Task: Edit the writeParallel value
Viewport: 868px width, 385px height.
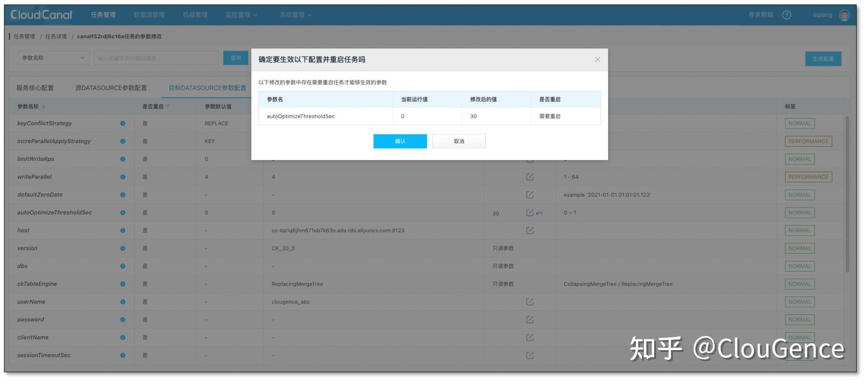Action: pos(530,177)
